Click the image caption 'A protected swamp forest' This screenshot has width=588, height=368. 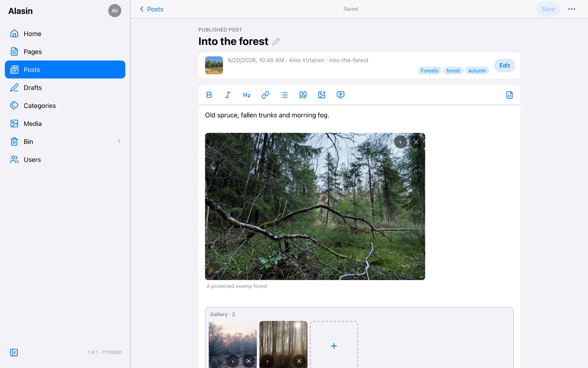tap(237, 286)
